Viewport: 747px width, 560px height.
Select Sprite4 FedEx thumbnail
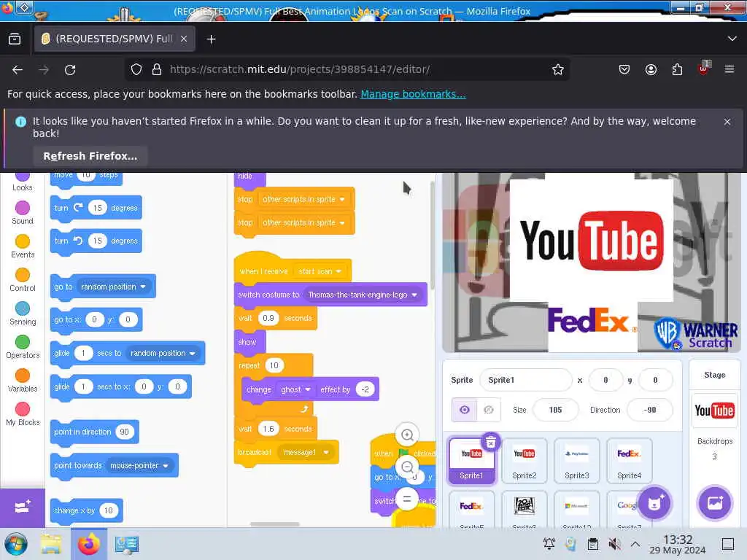tap(630, 462)
